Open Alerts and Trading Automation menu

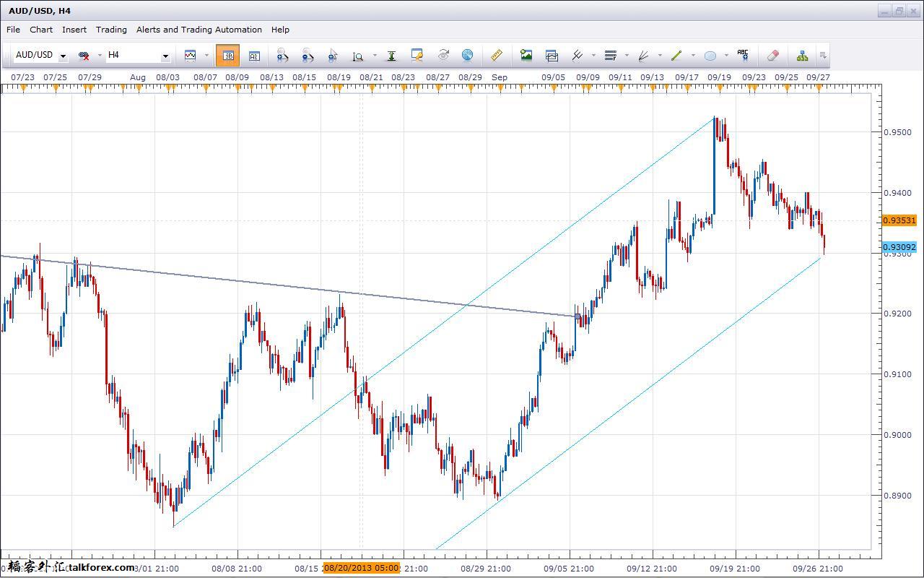(x=199, y=30)
